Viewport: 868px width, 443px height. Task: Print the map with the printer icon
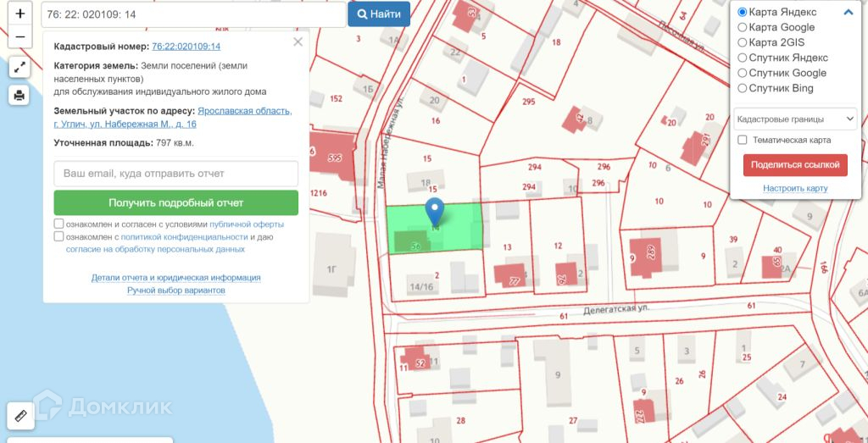[19, 95]
